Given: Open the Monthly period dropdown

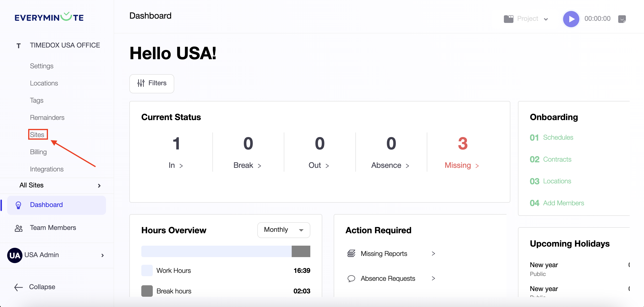Looking at the screenshot, I should [x=284, y=230].
